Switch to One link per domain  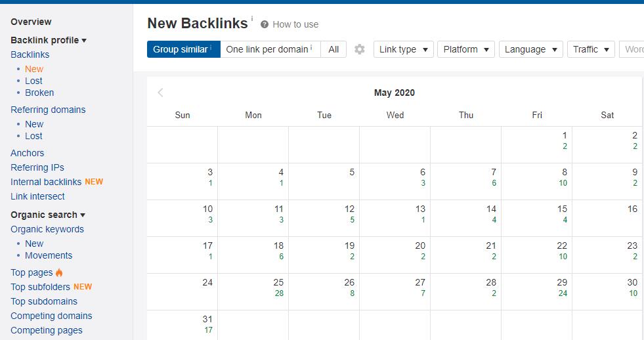(x=270, y=49)
